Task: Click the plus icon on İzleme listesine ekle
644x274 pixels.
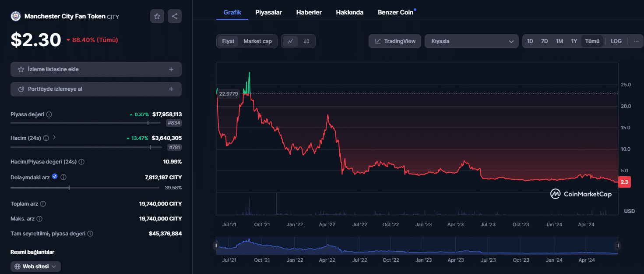Action: point(171,69)
